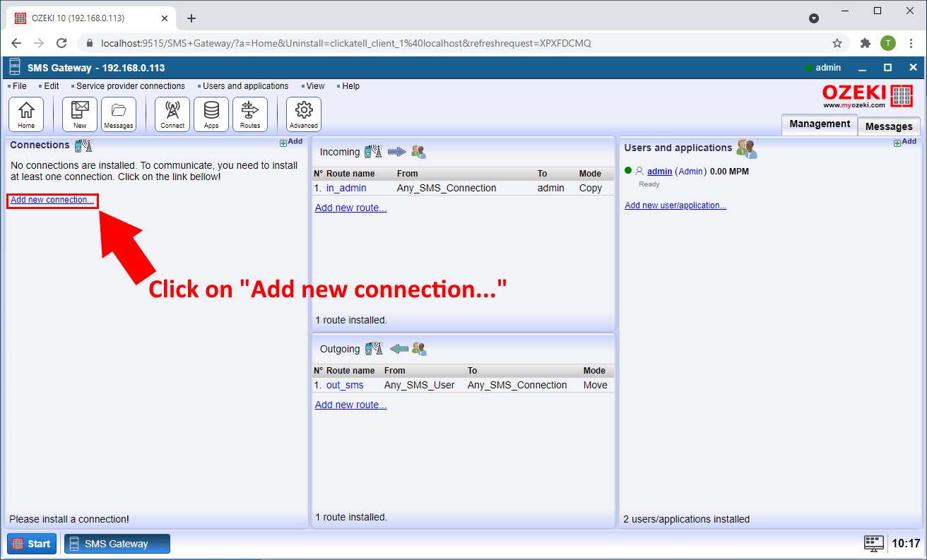Click Add in Connections panel header
The width and height of the screenshot is (927, 560).
pos(291,142)
